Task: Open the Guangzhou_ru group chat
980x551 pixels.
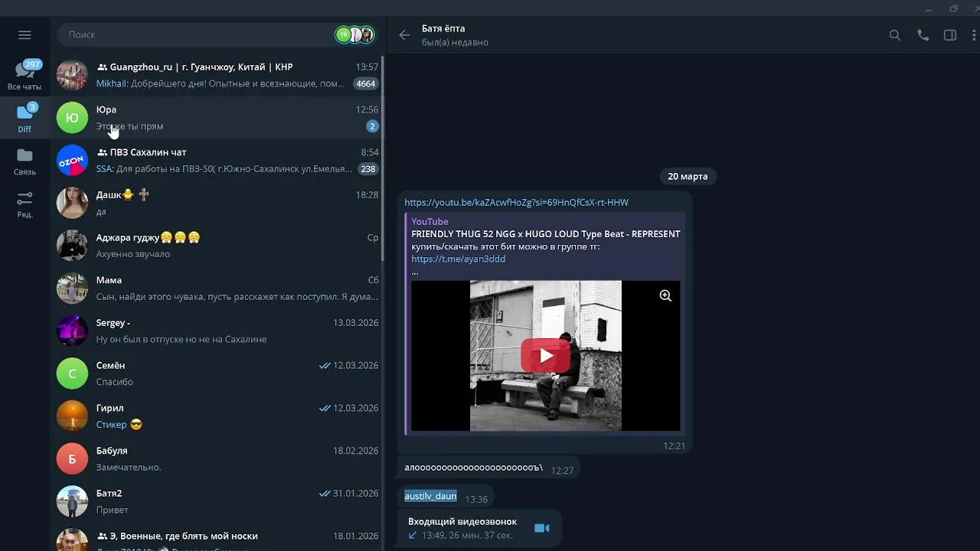Action: (x=217, y=75)
